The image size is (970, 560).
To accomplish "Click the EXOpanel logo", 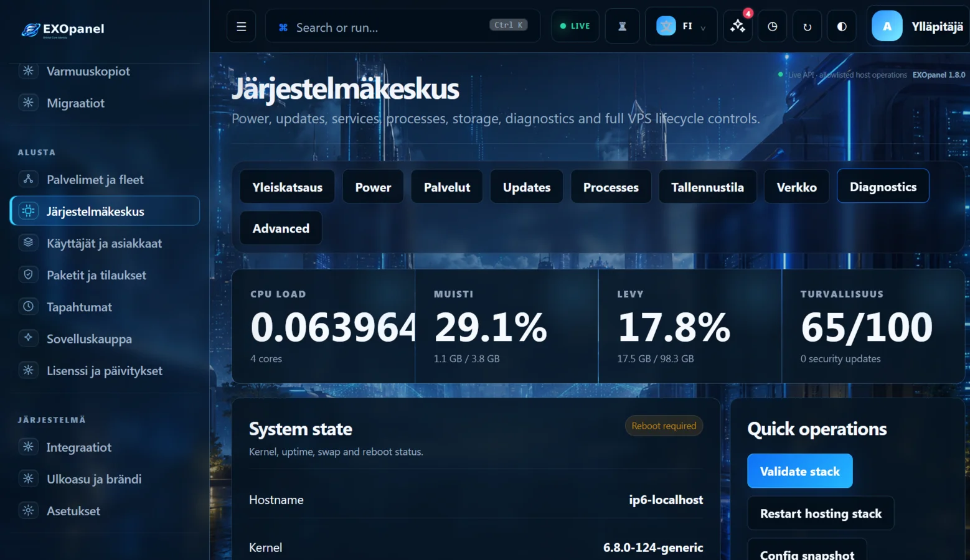I will [63, 29].
